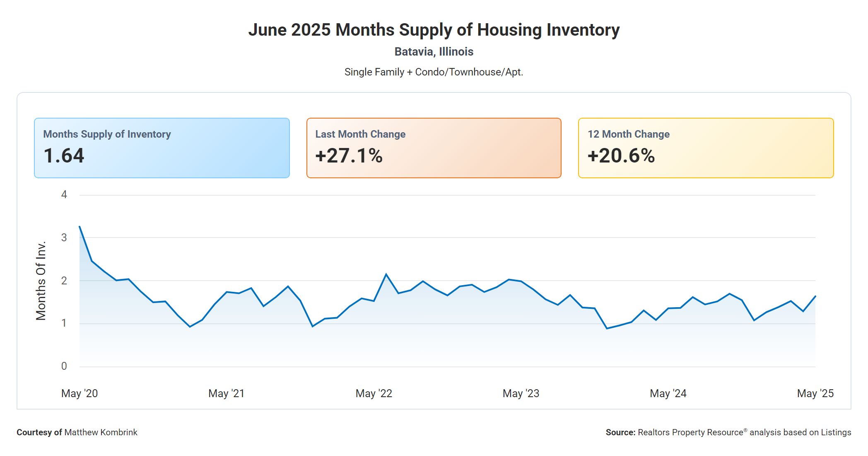Open the 12 Month Change card
This screenshot has width=868, height=456.
tap(706, 148)
